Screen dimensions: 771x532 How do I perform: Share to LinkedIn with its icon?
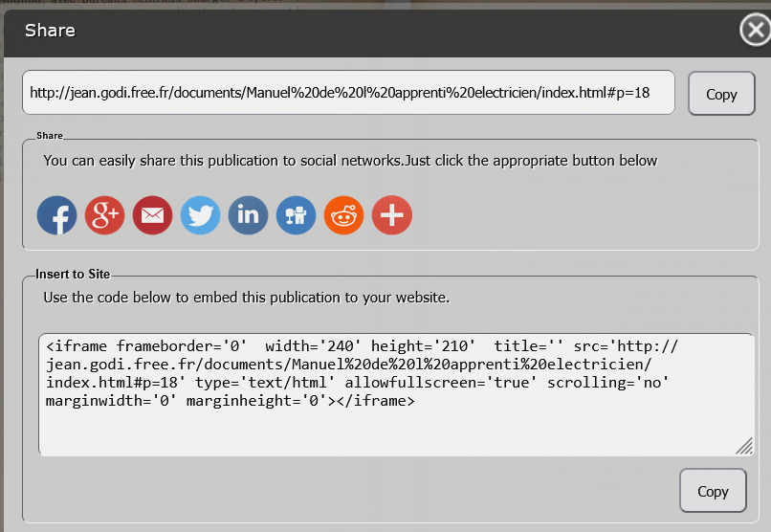pyautogui.click(x=249, y=215)
